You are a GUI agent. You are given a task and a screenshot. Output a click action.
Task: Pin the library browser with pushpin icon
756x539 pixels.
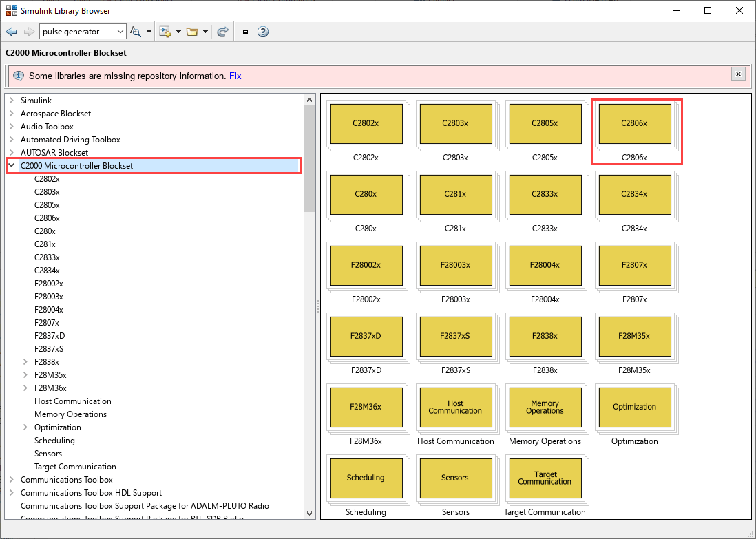(x=244, y=32)
